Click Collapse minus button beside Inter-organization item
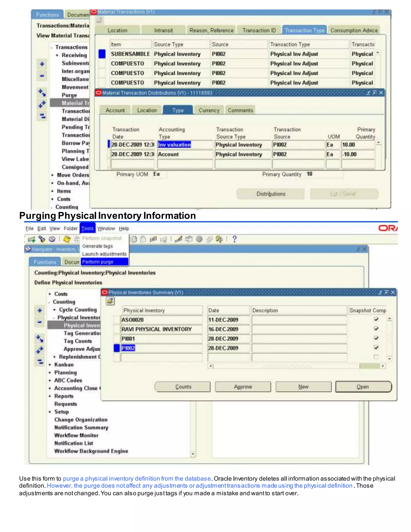Image resolution: width=411 pixels, height=532 pixels. pyautogui.click(x=42, y=76)
